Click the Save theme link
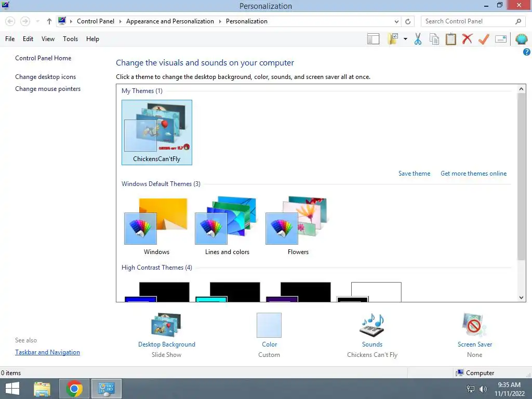This screenshot has width=532, height=399. pos(414,174)
